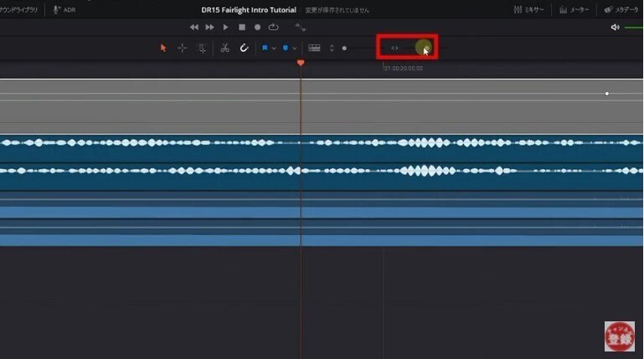Select the pointer selection tool
This screenshot has height=359, width=644.
click(x=163, y=48)
